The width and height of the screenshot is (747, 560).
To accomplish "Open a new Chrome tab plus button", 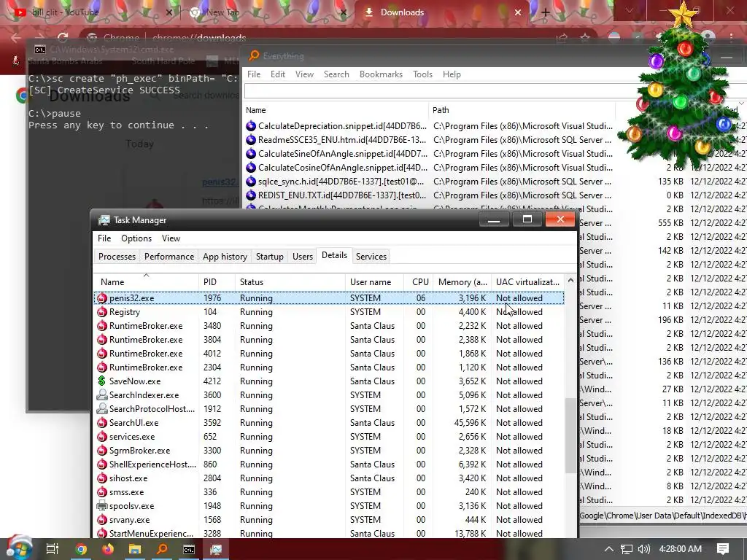I will (x=545, y=13).
